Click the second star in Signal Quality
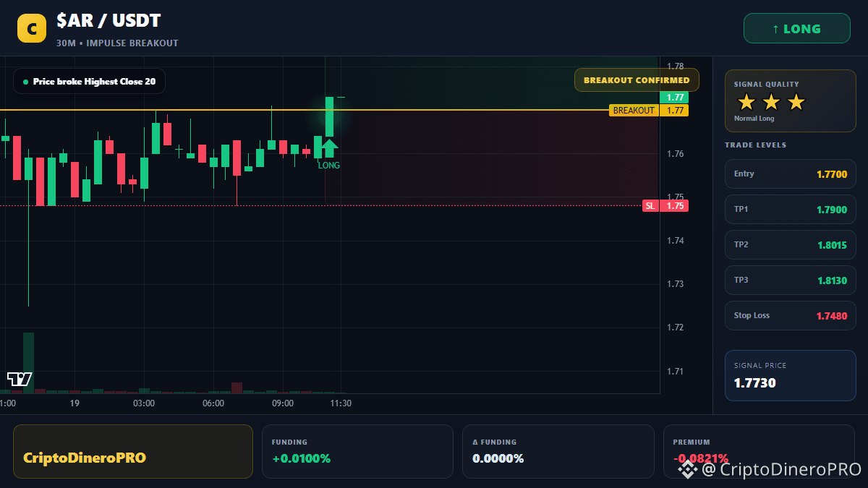This screenshot has height=488, width=868. pyautogui.click(x=771, y=102)
